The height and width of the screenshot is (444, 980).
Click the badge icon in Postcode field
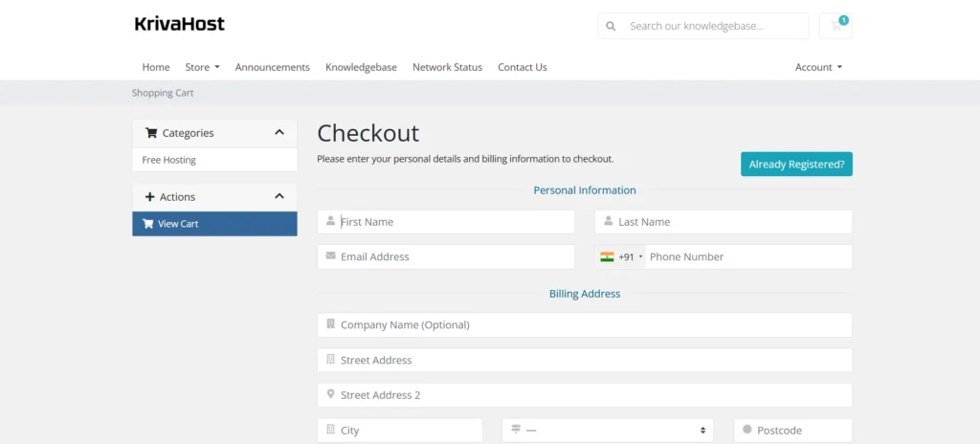coord(746,429)
